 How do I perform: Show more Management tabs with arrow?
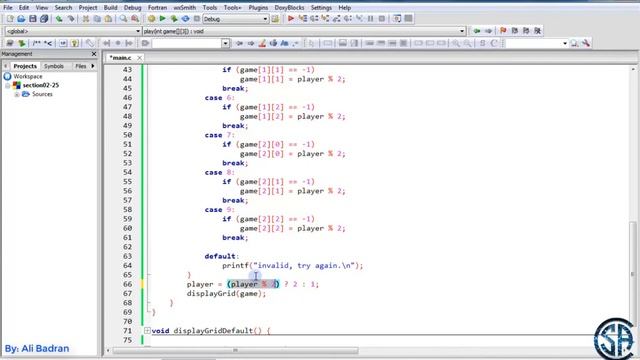tap(93, 66)
